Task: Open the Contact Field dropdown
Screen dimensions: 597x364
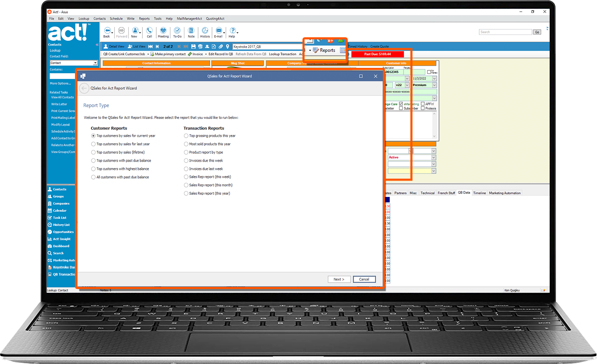Action: (95, 63)
